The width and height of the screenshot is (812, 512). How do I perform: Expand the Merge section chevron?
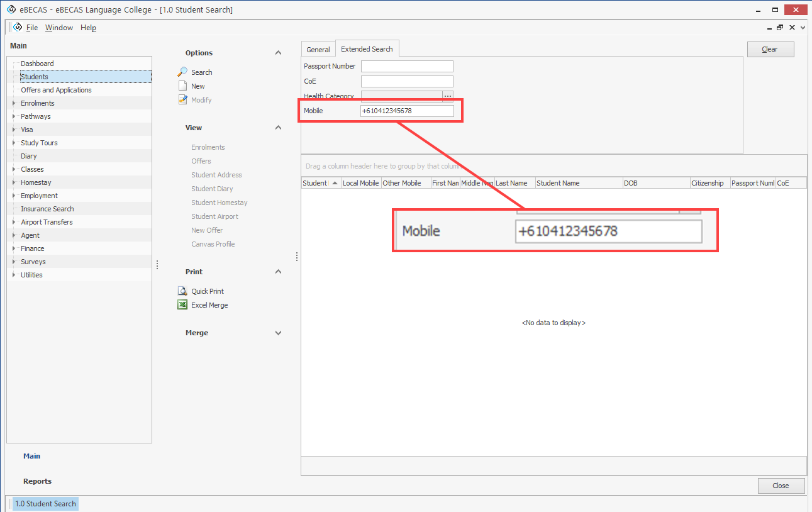coord(279,333)
